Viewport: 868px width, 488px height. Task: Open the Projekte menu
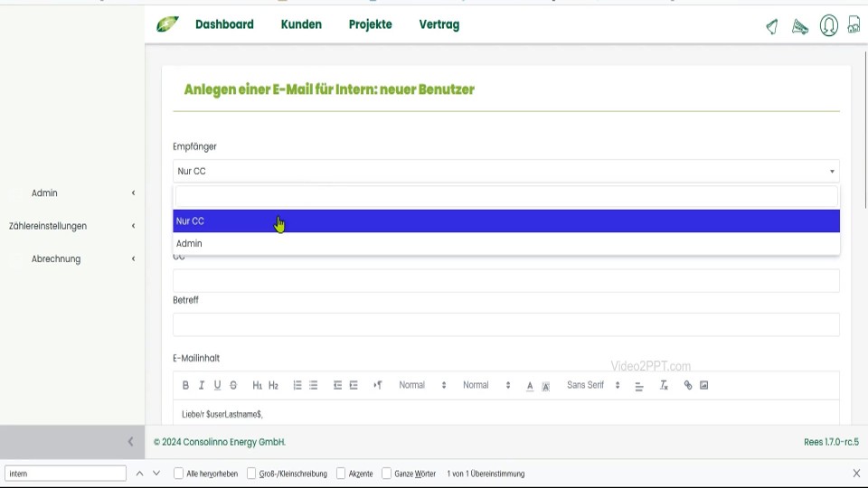(371, 24)
